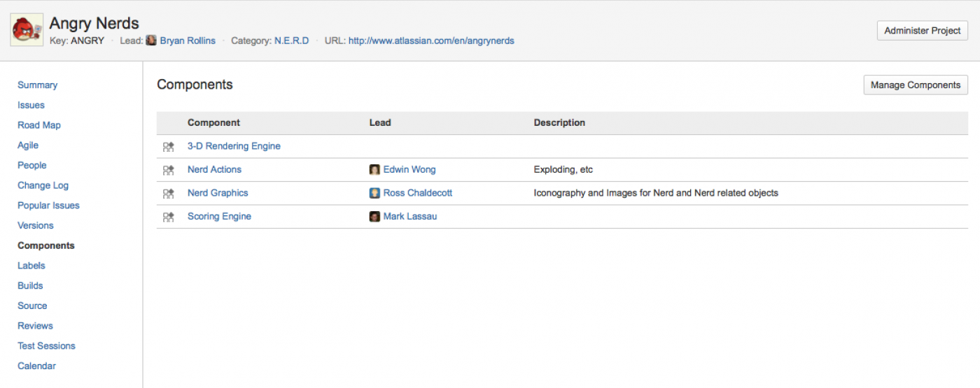Open the Popular Issues sidebar tab
This screenshot has height=388, width=980.
[48, 206]
